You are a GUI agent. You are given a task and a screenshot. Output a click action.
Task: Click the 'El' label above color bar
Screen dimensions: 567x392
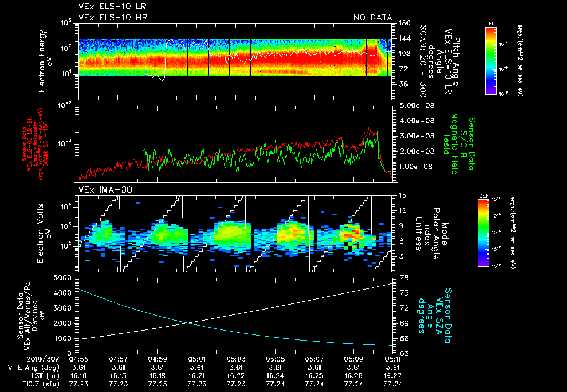[x=491, y=23]
